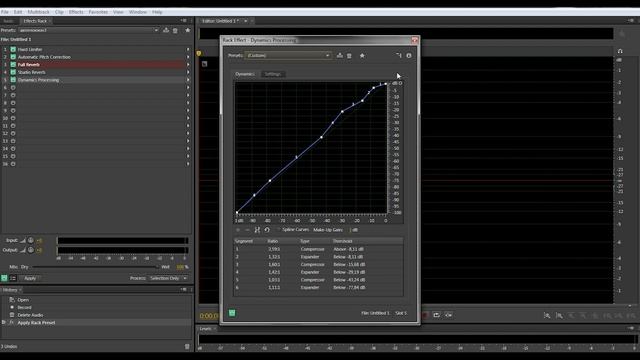Delete Effects Rack preset trash icon
This screenshot has height=360, width=640.
(x=175, y=30)
